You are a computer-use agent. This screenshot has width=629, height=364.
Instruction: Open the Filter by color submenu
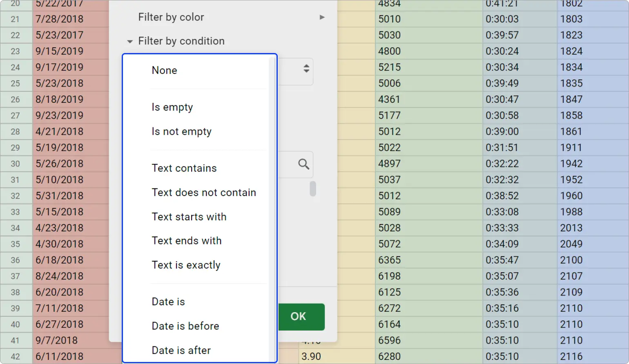(x=171, y=17)
